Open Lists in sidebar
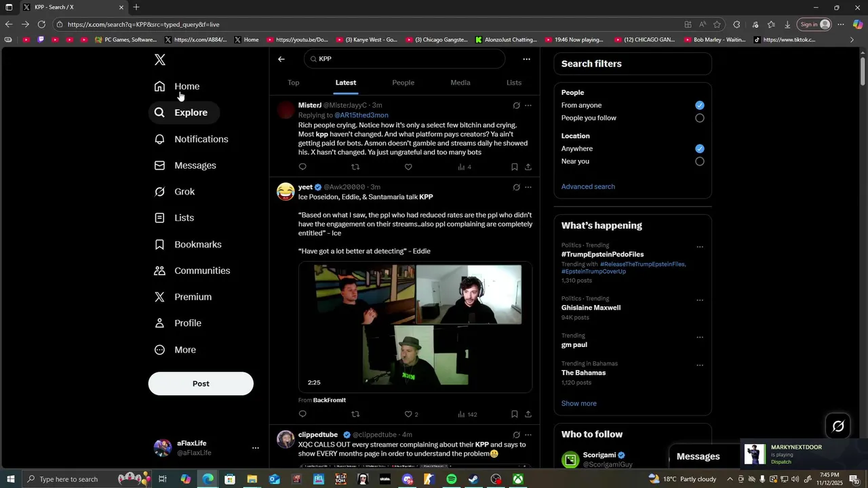Viewport: 868px width, 488px height. (174, 218)
